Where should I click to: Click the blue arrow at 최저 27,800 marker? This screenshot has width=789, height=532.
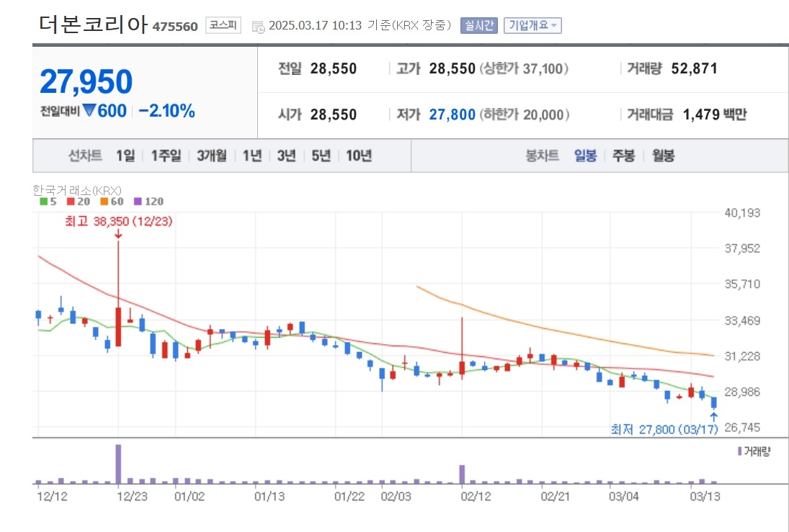[713, 416]
